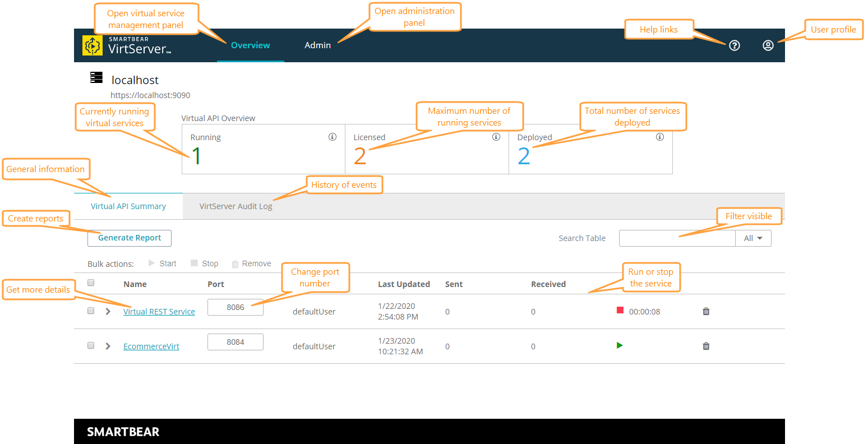Delete EcommerceVirt with trash icon
The height and width of the screenshot is (444, 868).
(x=706, y=346)
